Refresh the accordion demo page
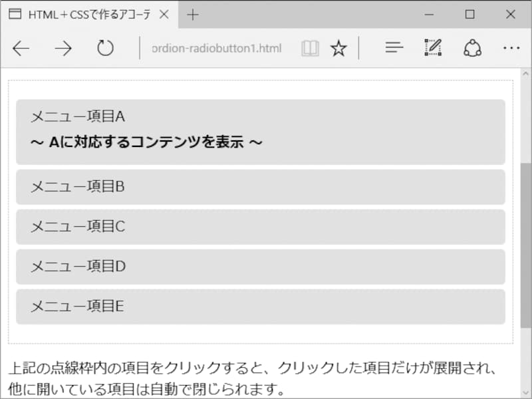Screen dimensions: 532x399 [106, 47]
